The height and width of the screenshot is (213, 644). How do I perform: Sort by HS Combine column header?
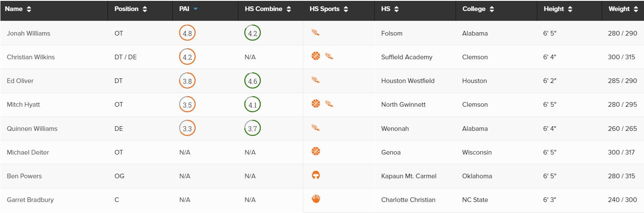click(268, 9)
